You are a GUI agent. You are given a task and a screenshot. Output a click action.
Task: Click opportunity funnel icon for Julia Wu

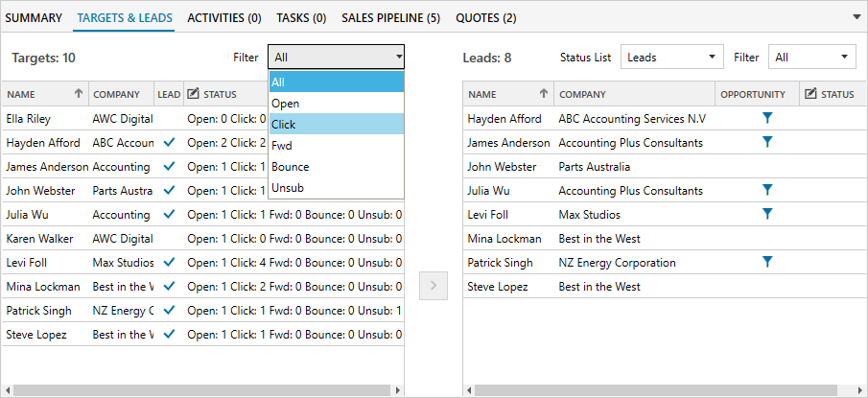[766, 190]
